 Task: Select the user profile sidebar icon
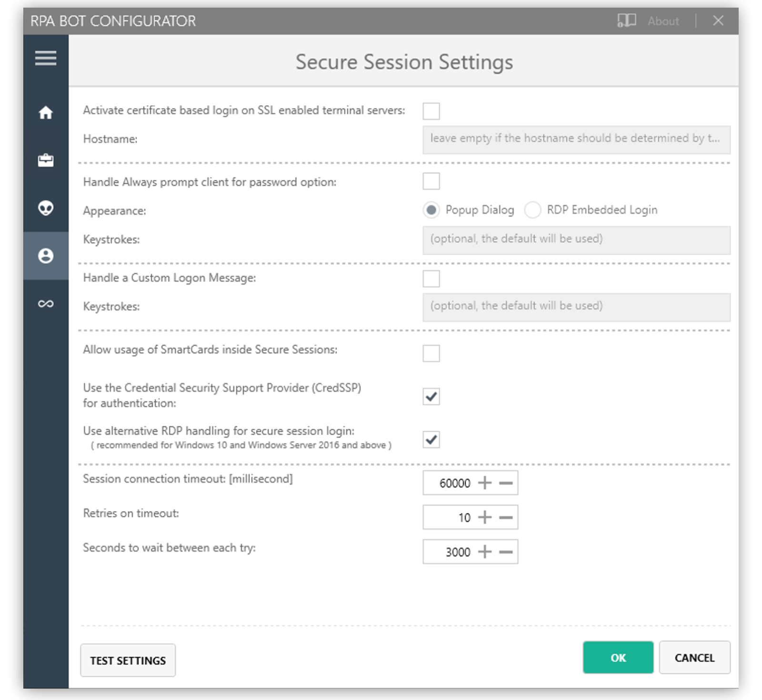[x=45, y=256]
